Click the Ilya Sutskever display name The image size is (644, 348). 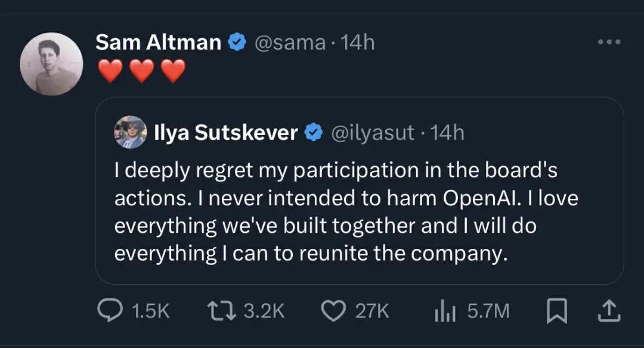(x=225, y=133)
